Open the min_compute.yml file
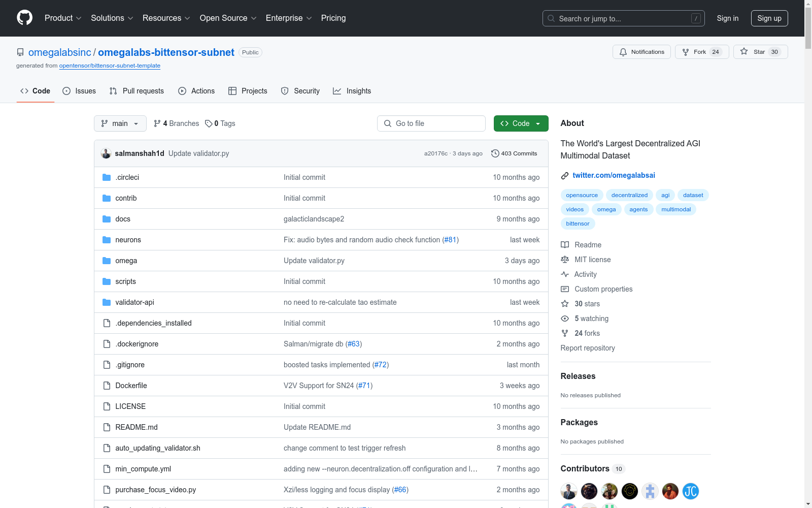Screen dimensions: 812x508 [x=143, y=469]
